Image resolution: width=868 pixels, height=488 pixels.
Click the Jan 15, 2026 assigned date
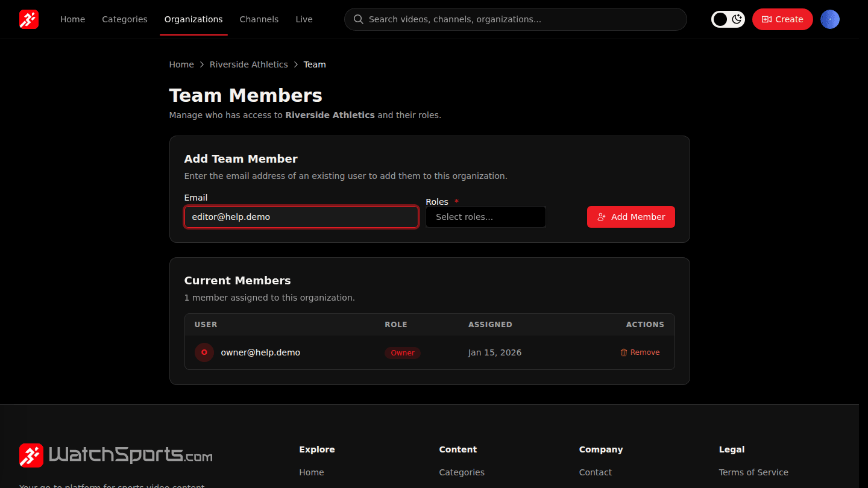click(x=495, y=352)
